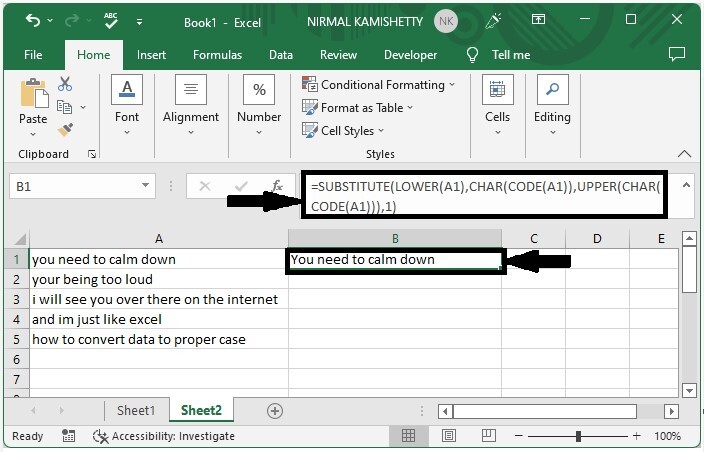The width and height of the screenshot is (704, 452).
Task: Expand the Copy dropdown arrow
Action: (x=83, y=107)
